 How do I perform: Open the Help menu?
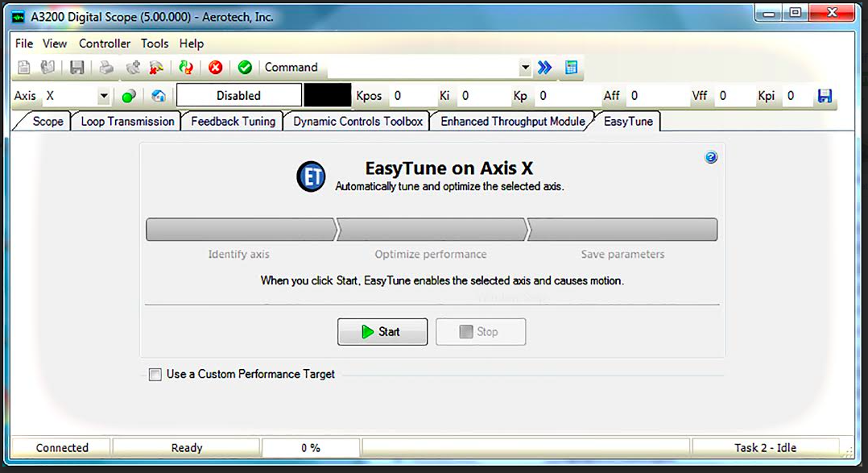coord(192,44)
